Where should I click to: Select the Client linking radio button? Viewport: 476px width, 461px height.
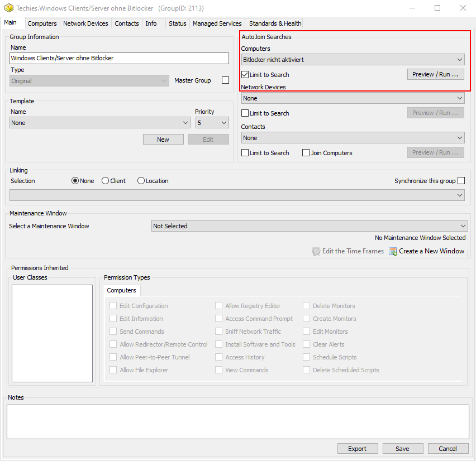point(106,181)
